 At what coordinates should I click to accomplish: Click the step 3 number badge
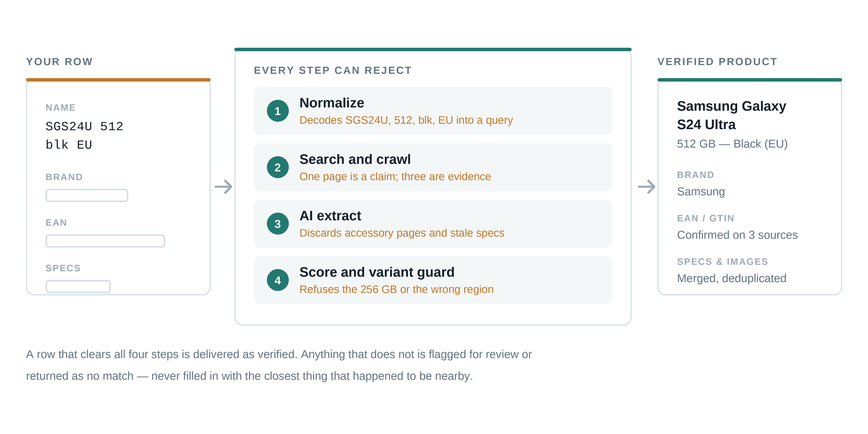point(278,224)
